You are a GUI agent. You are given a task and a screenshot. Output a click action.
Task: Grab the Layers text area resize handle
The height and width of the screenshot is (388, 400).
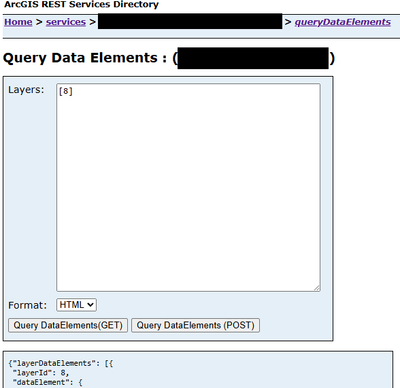(x=317, y=288)
